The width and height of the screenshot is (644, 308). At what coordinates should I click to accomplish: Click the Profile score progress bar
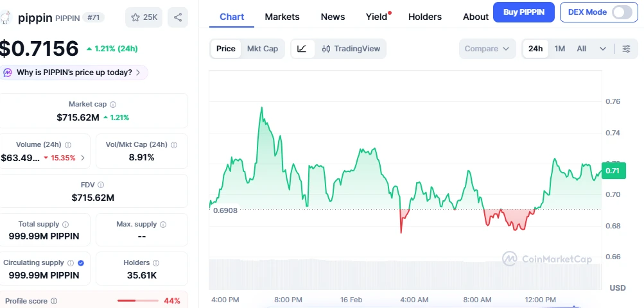coord(135,301)
